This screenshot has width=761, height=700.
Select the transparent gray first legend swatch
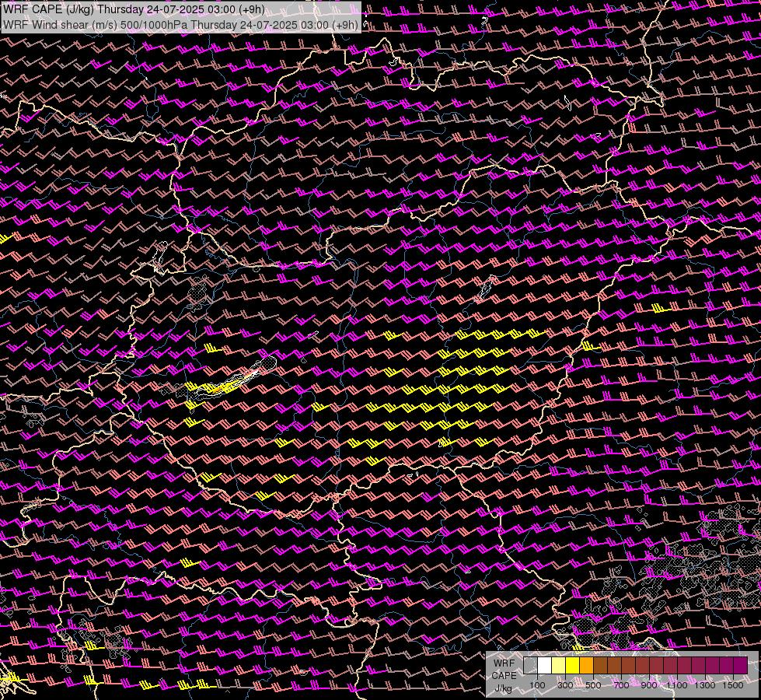pos(530,666)
